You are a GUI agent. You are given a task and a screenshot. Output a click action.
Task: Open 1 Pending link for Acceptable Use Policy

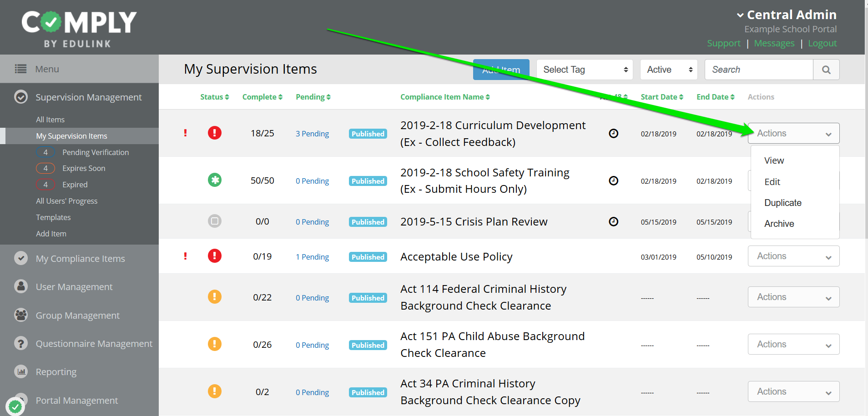[x=312, y=257]
